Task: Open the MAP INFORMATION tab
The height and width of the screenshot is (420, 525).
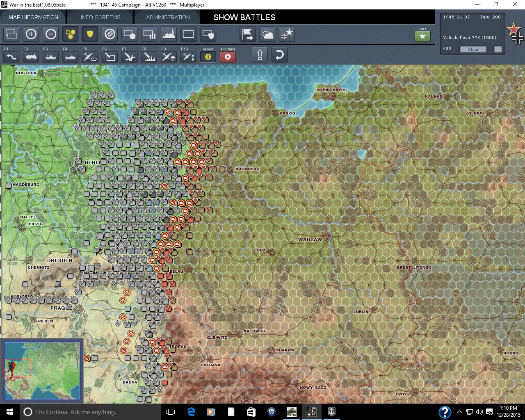Action: coord(33,17)
